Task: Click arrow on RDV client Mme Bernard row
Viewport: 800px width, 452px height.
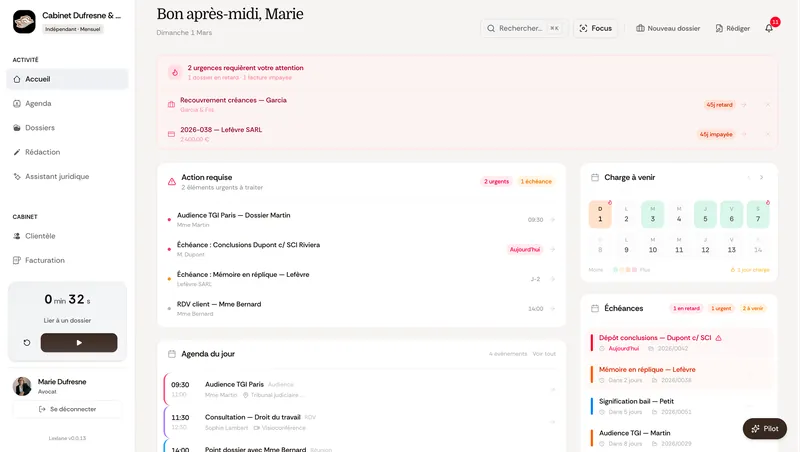Action: [553, 309]
